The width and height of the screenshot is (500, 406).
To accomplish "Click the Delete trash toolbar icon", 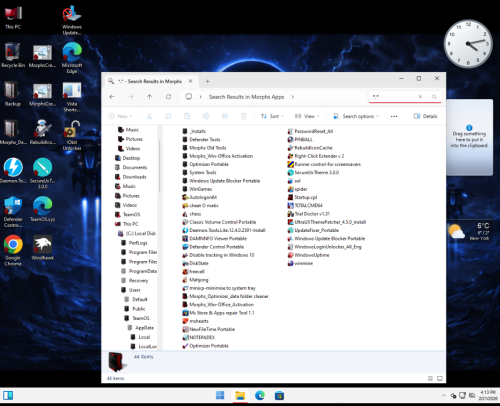I will tap(244, 116).
